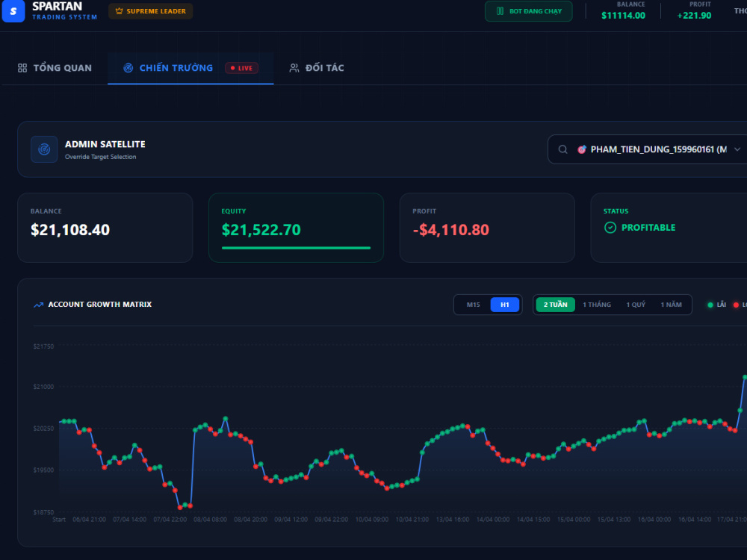Click Override Target Selection subtitle
747x560 pixels.
pos(101,157)
